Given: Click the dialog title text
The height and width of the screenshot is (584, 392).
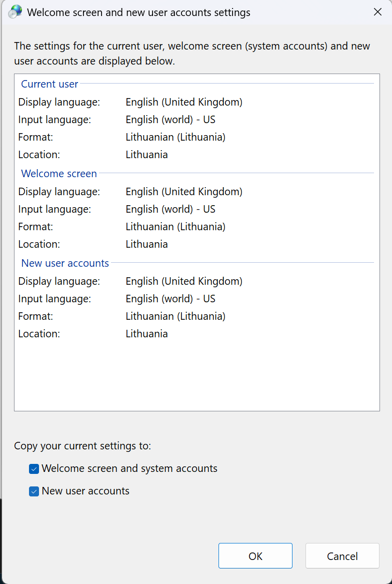Looking at the screenshot, I should pos(138,13).
